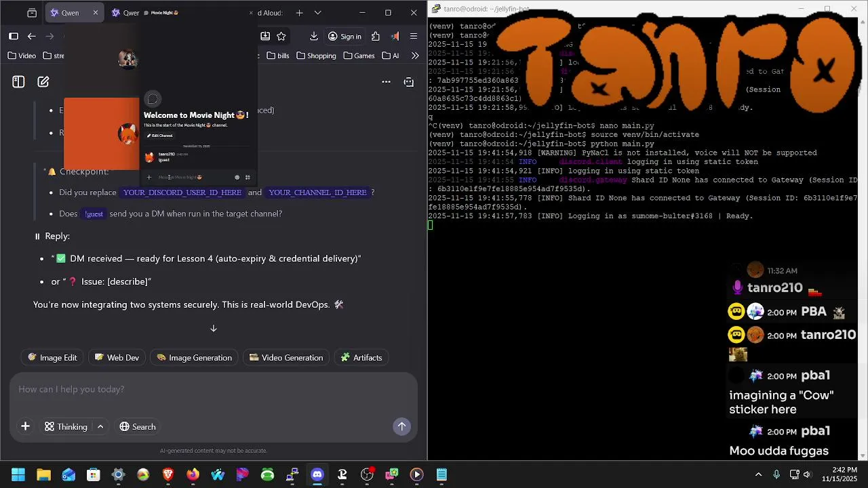The height and width of the screenshot is (488, 868).
Task: Expand the hidden bookmarks chevron
Action: [415, 56]
